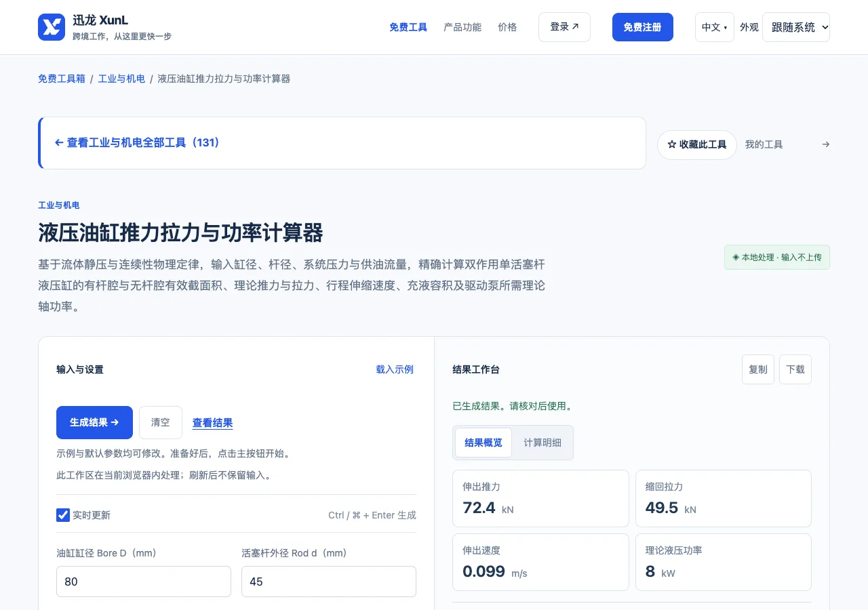Click the 油缸缸径 Bore D input field

click(x=144, y=582)
